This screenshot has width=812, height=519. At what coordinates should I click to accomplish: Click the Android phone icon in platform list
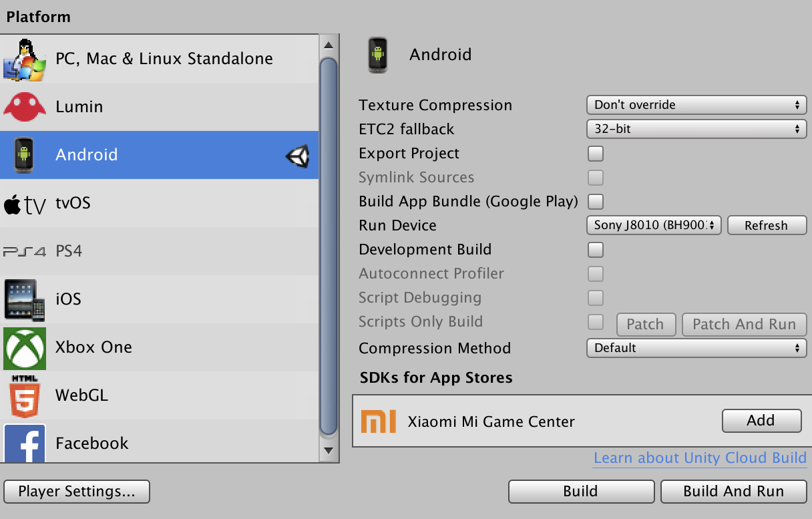click(24, 155)
